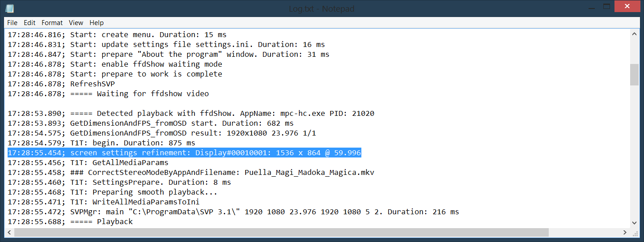Open the View menu
644x242 pixels.
pos(76,23)
